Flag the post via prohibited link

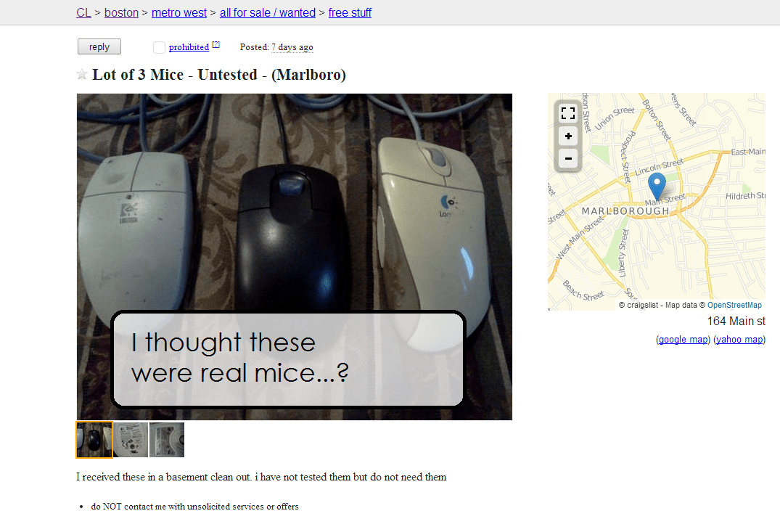click(x=189, y=47)
